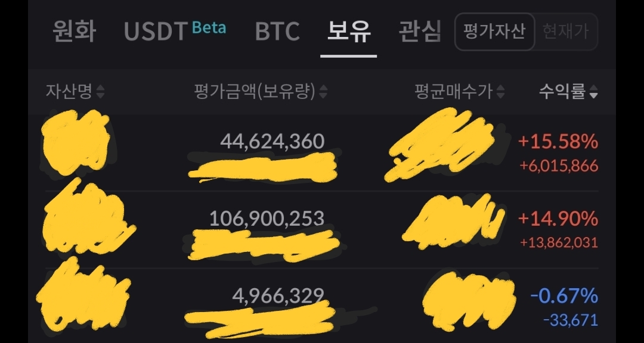Sort by 자산명 column header
644x343 pixels.
tap(69, 92)
